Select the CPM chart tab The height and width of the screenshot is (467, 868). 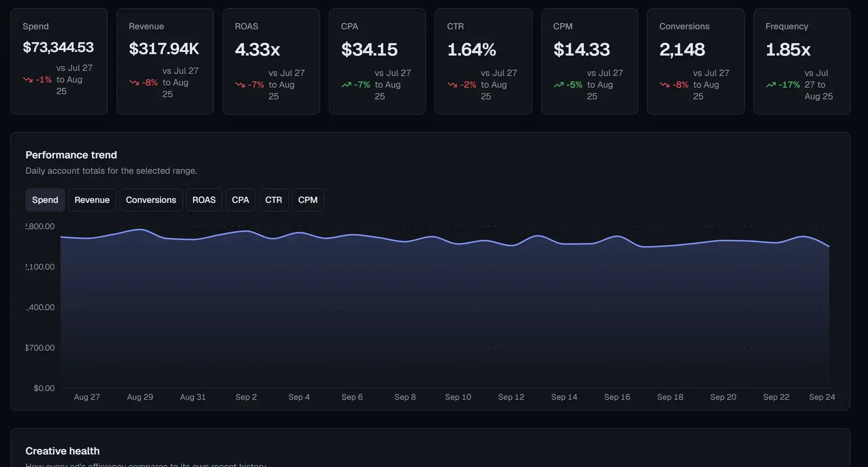(308, 200)
